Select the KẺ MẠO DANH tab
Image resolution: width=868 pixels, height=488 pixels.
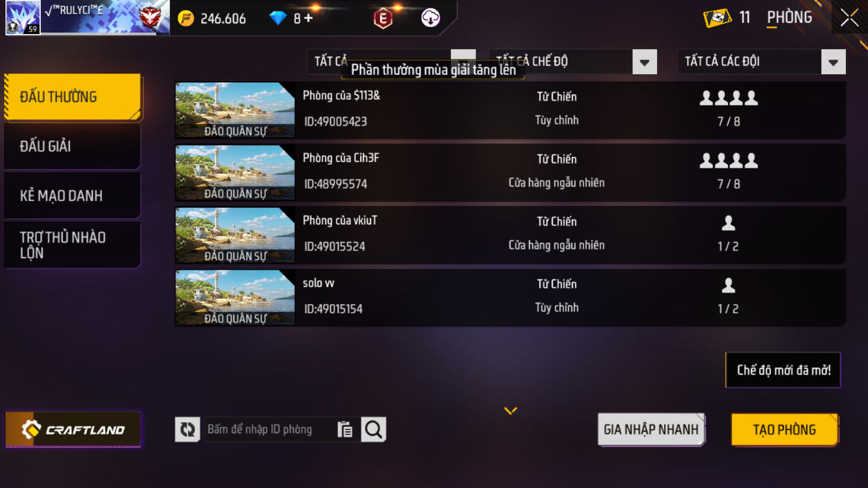coord(72,195)
